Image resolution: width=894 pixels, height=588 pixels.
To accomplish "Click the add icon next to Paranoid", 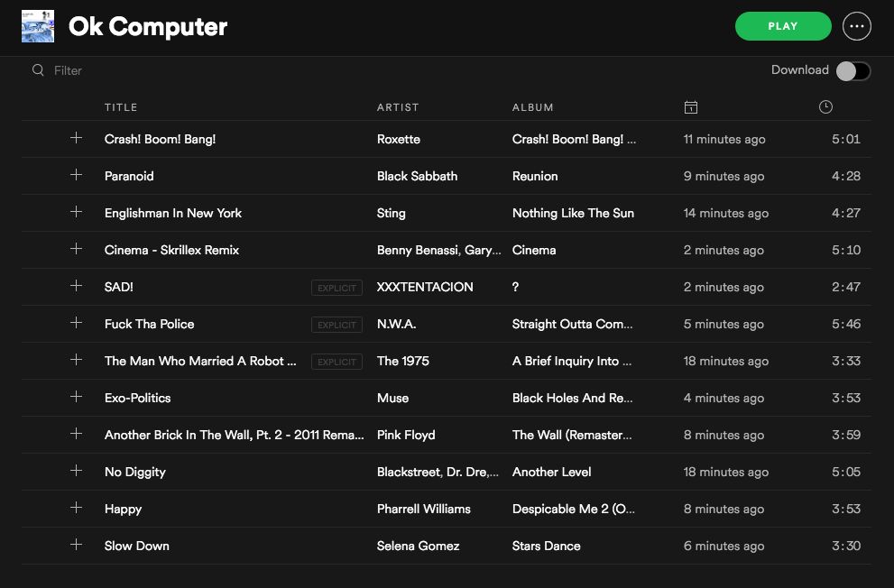I will pyautogui.click(x=77, y=176).
